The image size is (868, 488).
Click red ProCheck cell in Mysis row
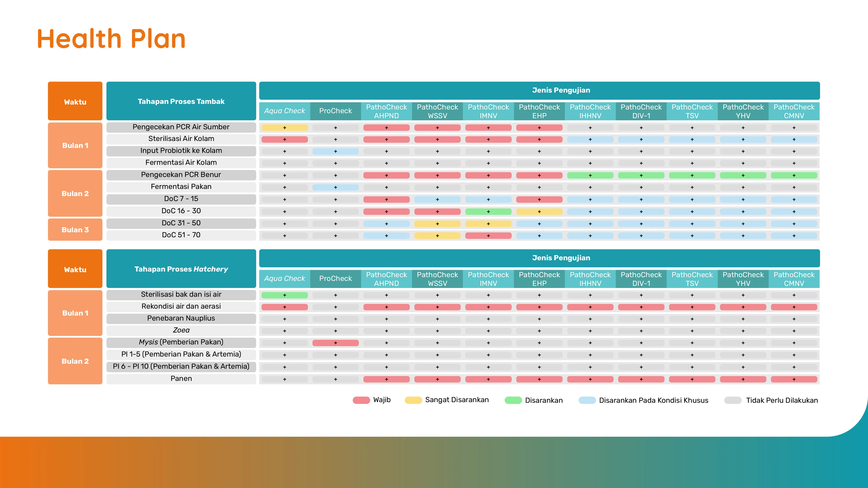[x=335, y=343]
